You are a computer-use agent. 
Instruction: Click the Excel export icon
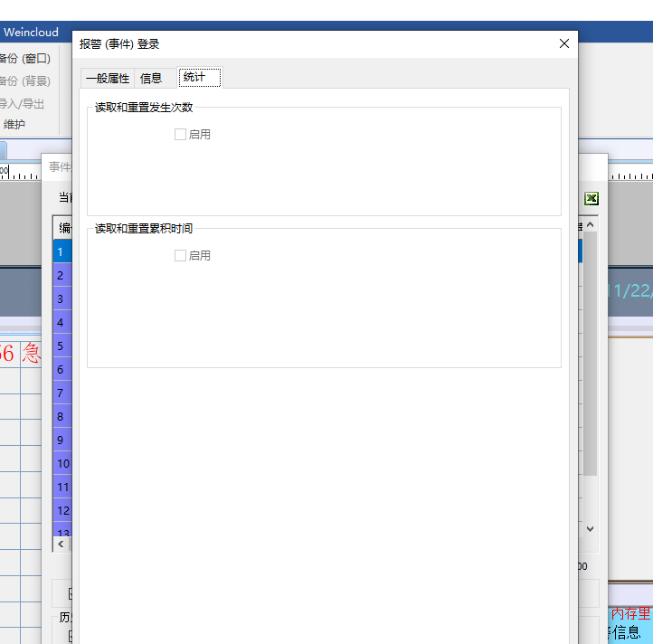pos(591,199)
